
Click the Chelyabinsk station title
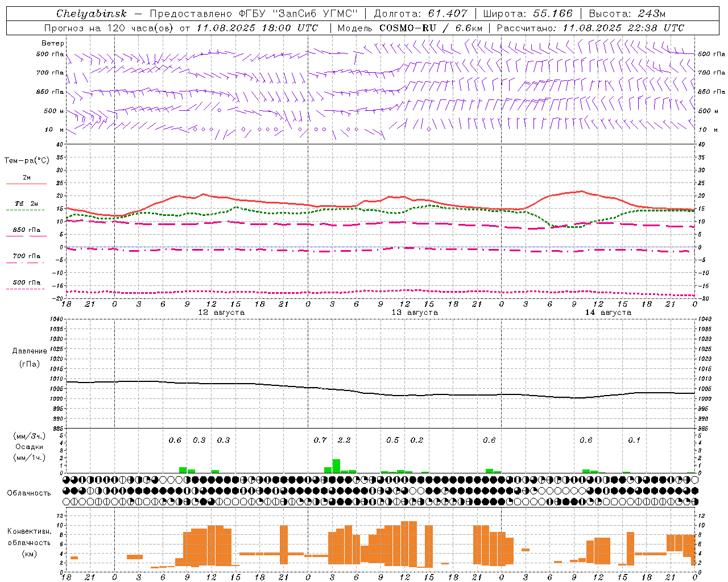pyautogui.click(x=91, y=14)
